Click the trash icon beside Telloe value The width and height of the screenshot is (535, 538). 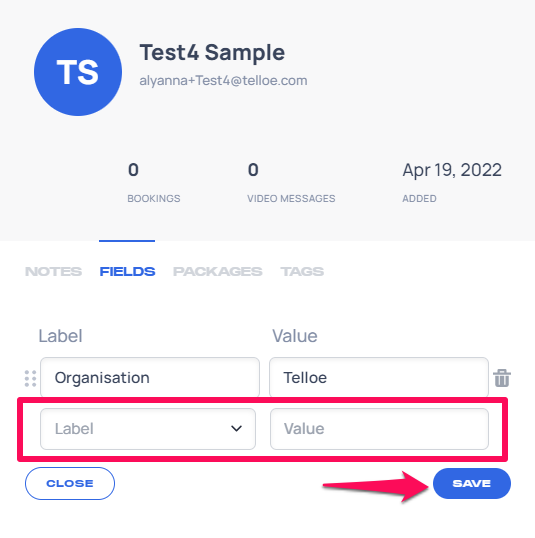coord(502,378)
